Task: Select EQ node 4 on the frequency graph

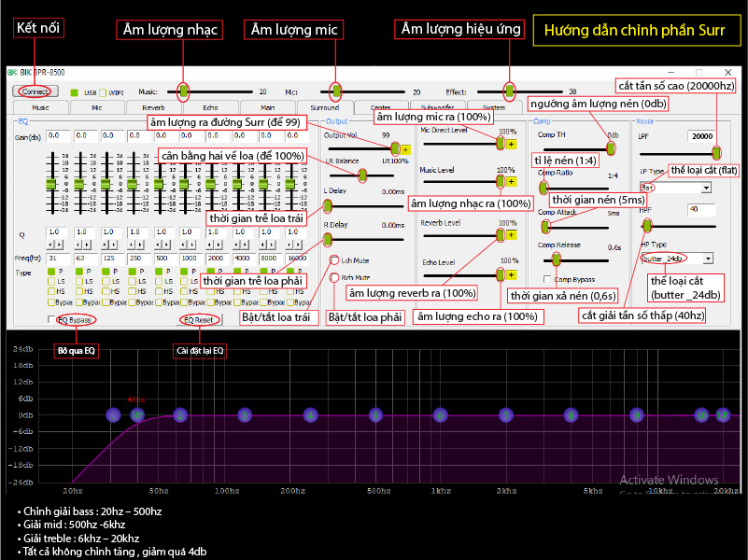Action: tap(311, 415)
